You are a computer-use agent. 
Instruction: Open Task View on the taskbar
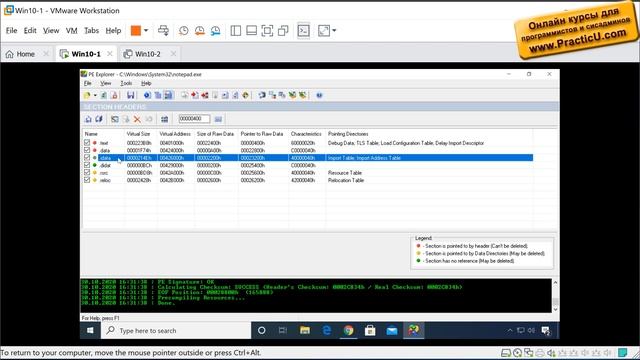coord(283,331)
